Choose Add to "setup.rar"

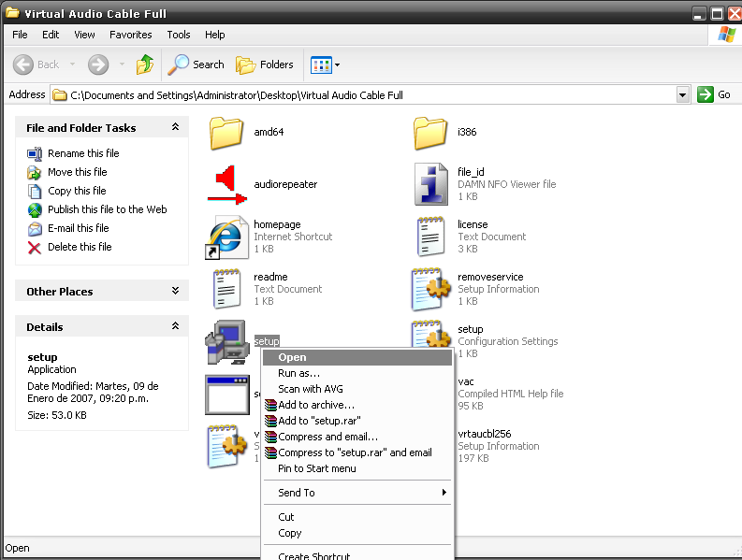click(357, 421)
